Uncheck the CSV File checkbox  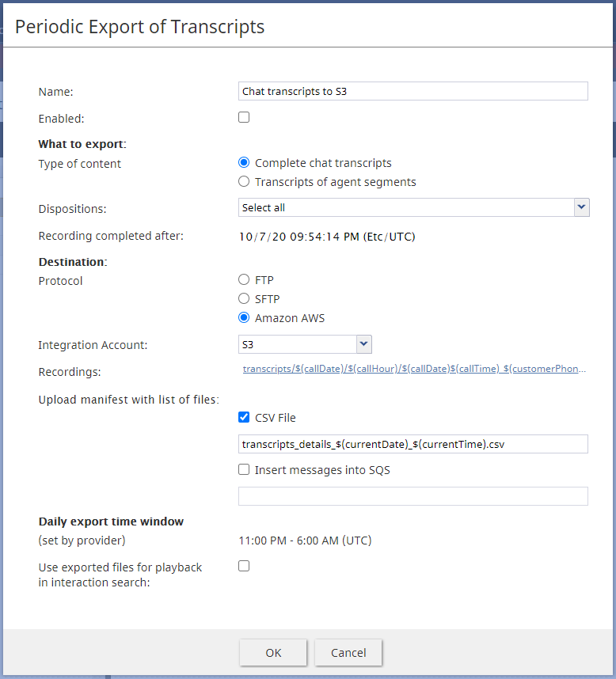click(244, 417)
